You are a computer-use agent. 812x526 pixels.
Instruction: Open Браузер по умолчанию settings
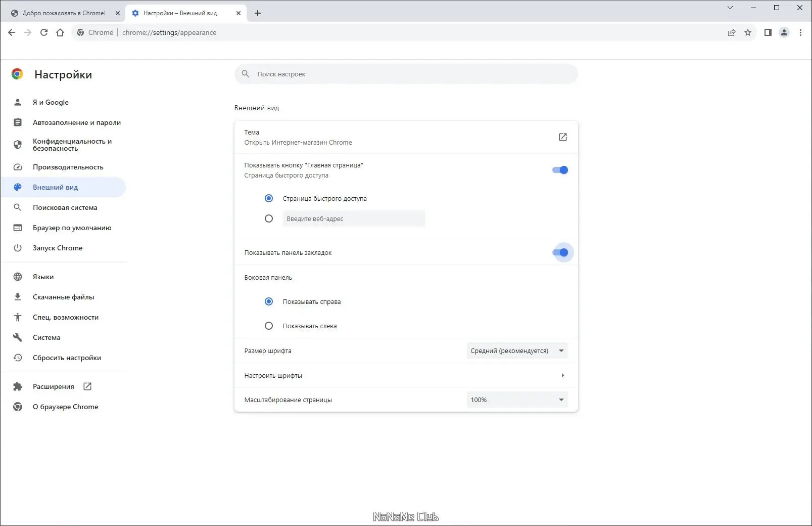point(63,228)
